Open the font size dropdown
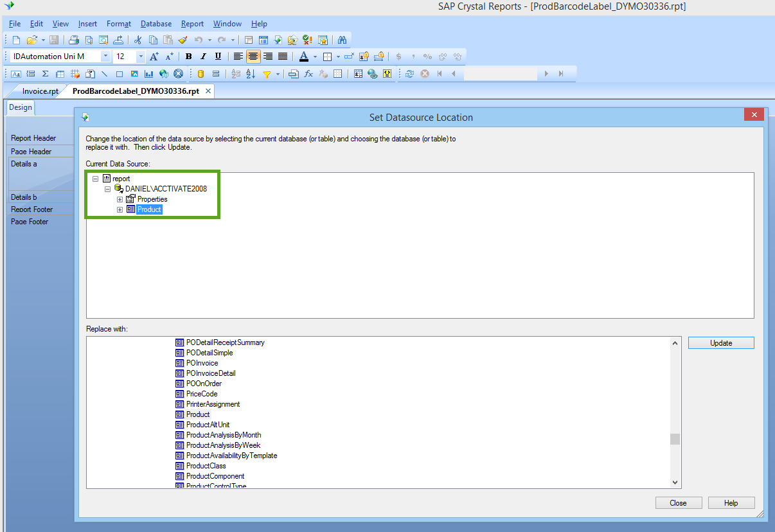The width and height of the screenshot is (775, 532). (141, 57)
